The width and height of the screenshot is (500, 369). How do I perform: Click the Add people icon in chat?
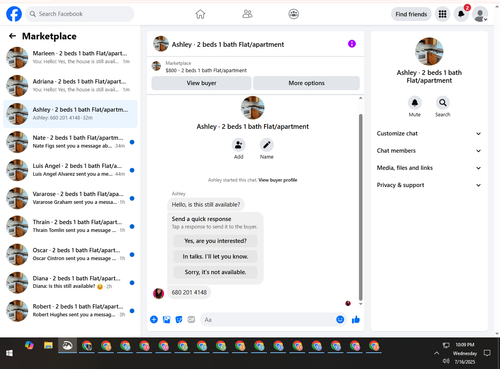238,145
